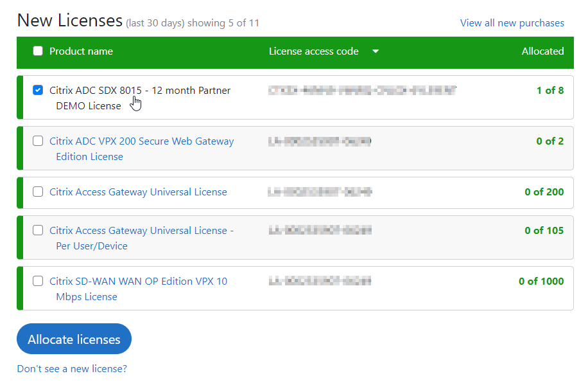Tick the Citrix Access Gateway Universal License checkbox

pos(38,192)
